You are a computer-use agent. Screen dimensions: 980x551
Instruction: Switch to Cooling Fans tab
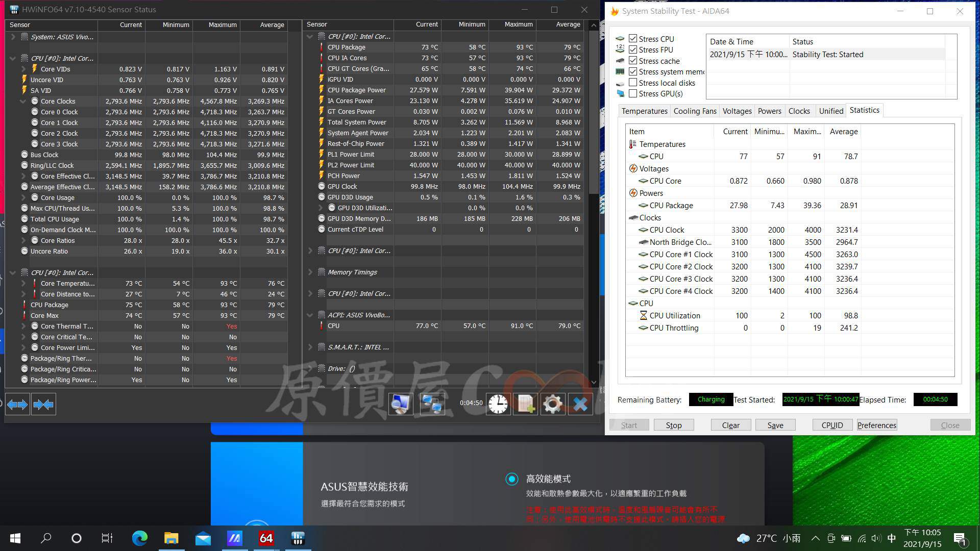click(x=695, y=111)
